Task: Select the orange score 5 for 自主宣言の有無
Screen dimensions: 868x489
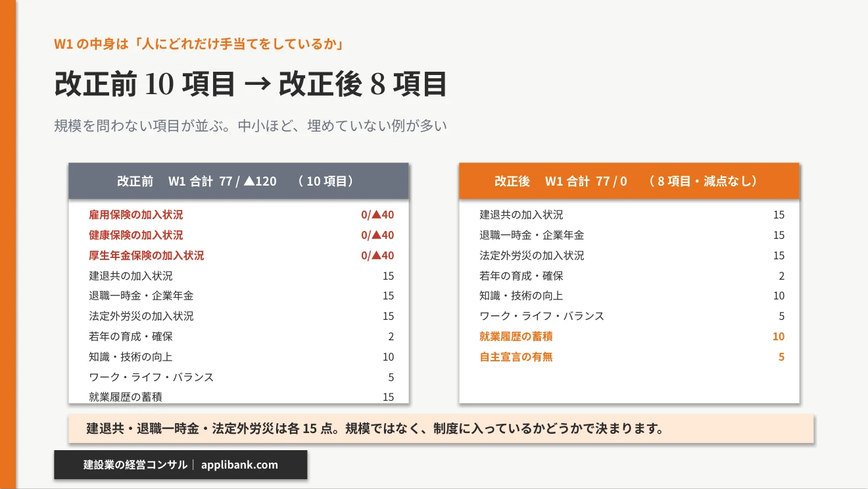Action: [x=782, y=357]
